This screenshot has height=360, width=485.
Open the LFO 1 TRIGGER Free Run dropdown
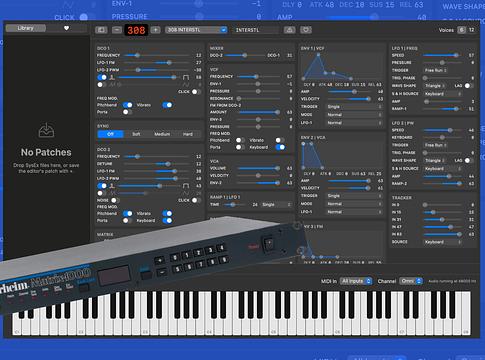(435, 70)
